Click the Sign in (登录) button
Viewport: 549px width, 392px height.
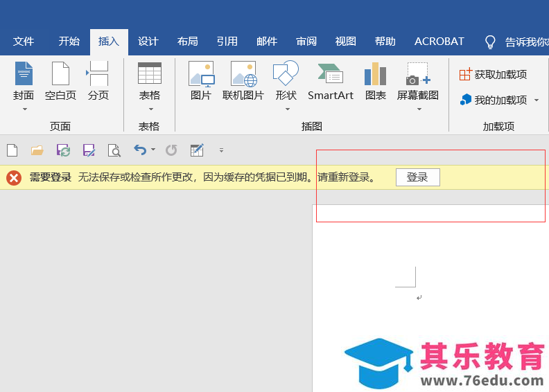418,177
